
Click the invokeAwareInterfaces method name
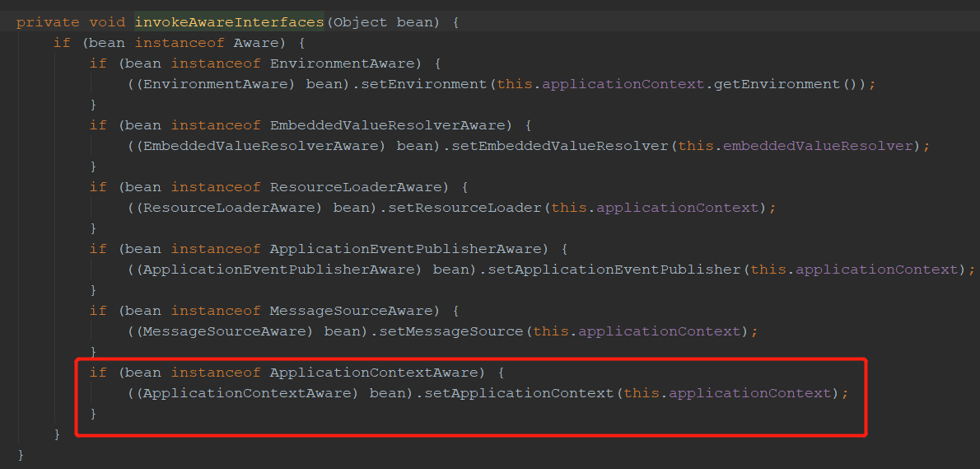point(230,22)
